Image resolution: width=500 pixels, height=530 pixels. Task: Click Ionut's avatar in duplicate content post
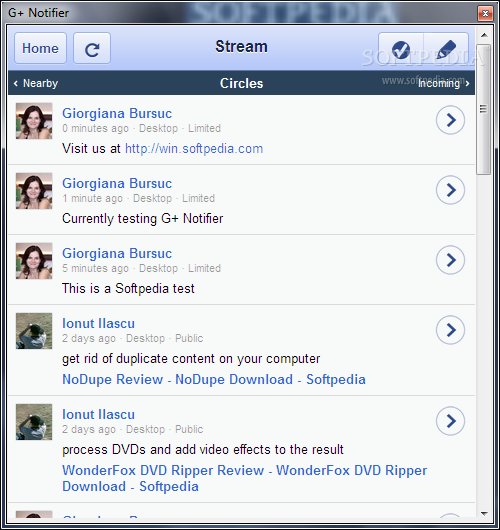point(34,331)
